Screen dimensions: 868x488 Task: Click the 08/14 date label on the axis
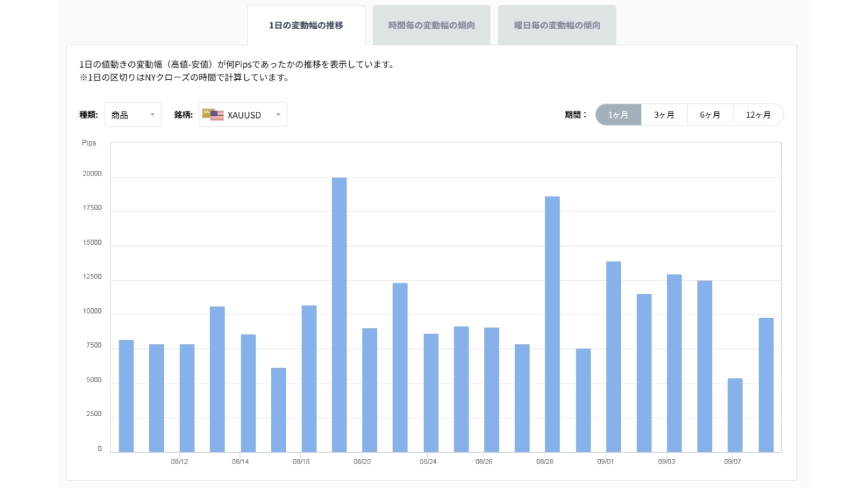pos(240,462)
